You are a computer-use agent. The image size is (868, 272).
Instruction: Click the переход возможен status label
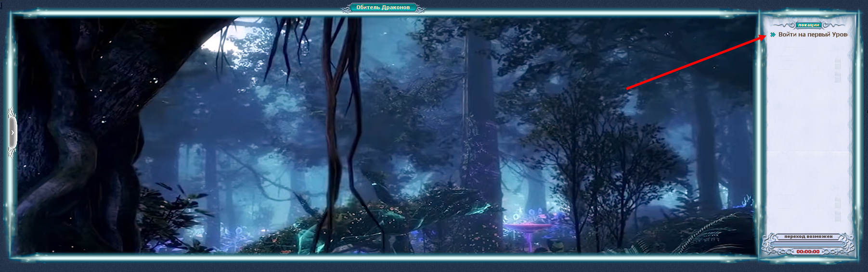pyautogui.click(x=808, y=236)
